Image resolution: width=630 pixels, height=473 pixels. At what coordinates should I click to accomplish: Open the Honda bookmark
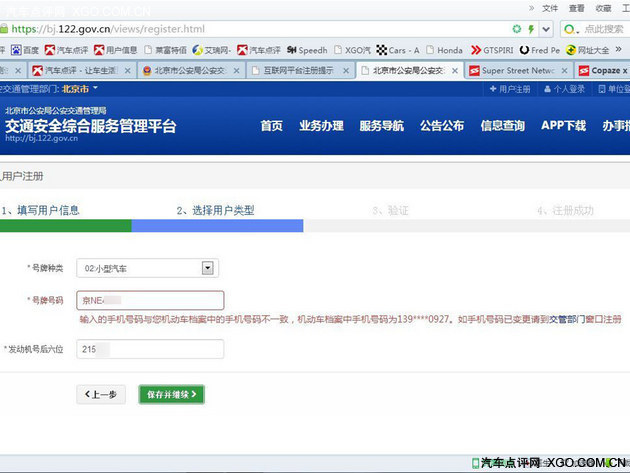point(445,50)
